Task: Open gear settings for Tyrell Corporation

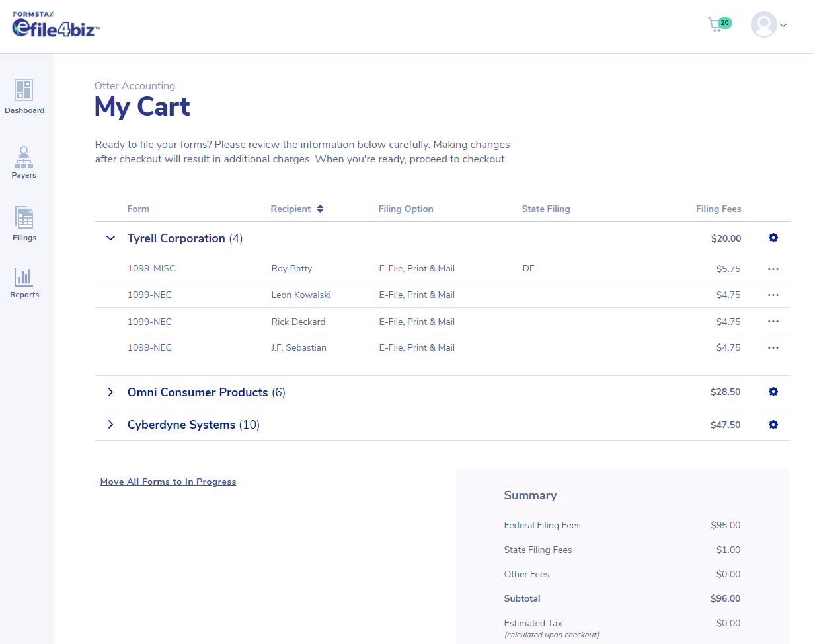Action: [x=773, y=238]
